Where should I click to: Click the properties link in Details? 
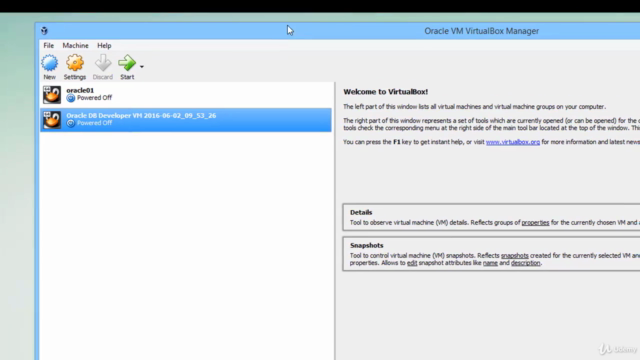(535, 222)
